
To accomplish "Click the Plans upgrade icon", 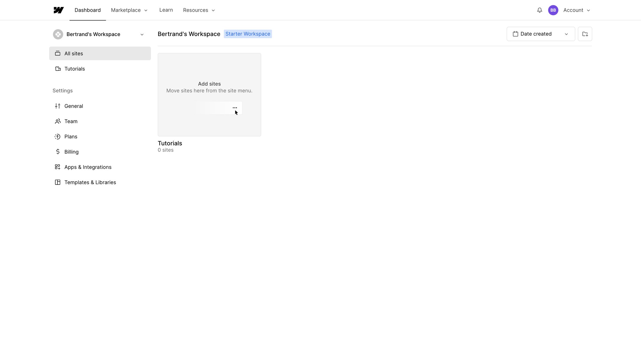I will pyautogui.click(x=58, y=136).
